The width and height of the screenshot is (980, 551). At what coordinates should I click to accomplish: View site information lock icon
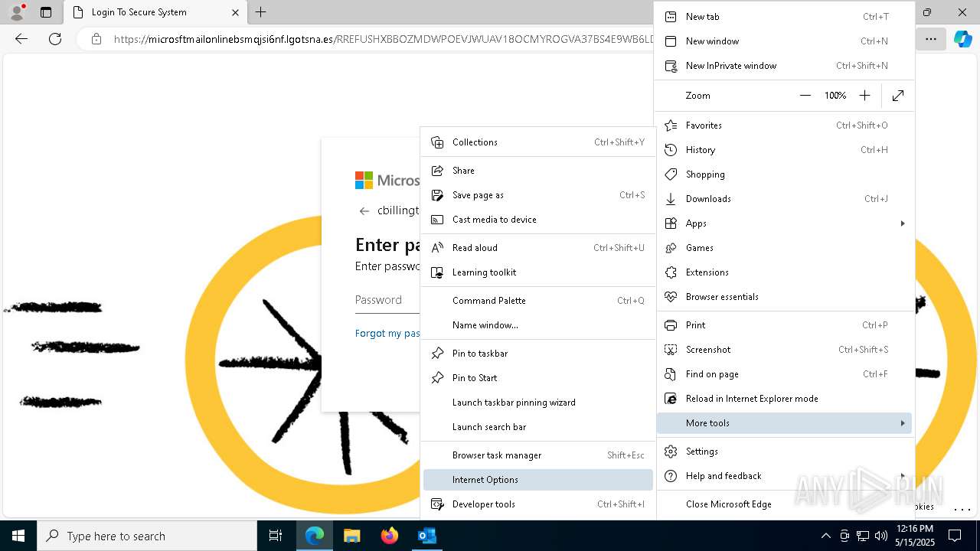(x=96, y=39)
